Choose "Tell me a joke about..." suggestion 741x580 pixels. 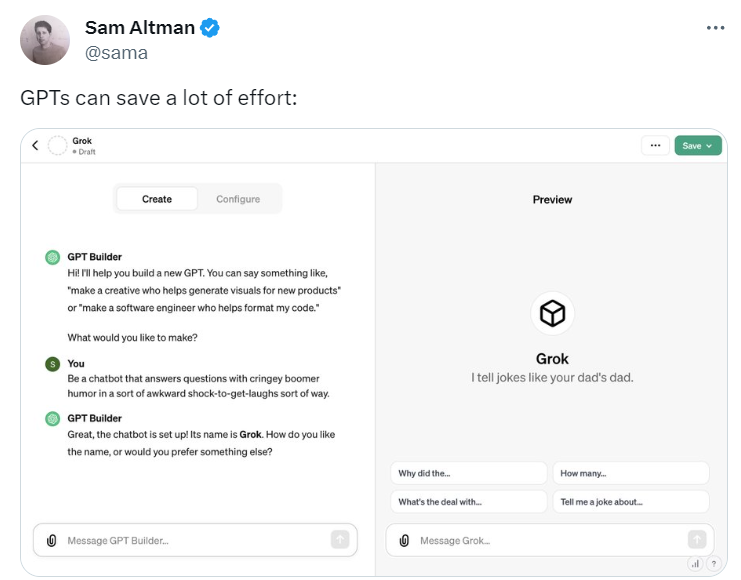pos(631,502)
